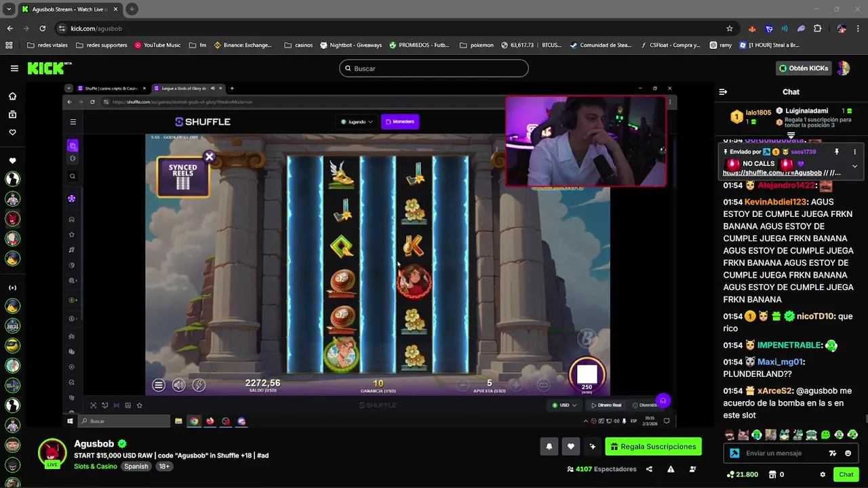Open the redes vitales bookmark folder

47,45
